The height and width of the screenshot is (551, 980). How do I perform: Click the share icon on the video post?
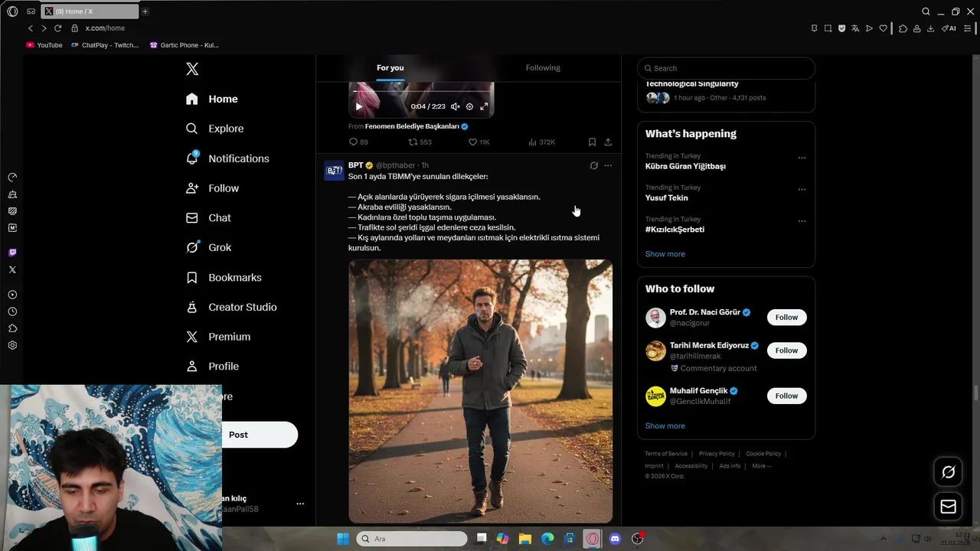(608, 142)
